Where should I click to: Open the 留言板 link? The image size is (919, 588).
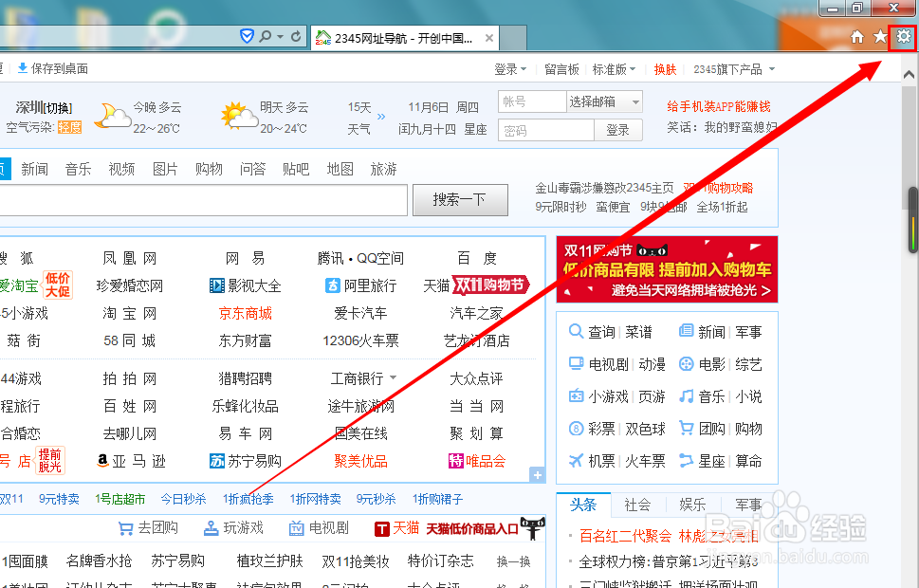click(561, 69)
